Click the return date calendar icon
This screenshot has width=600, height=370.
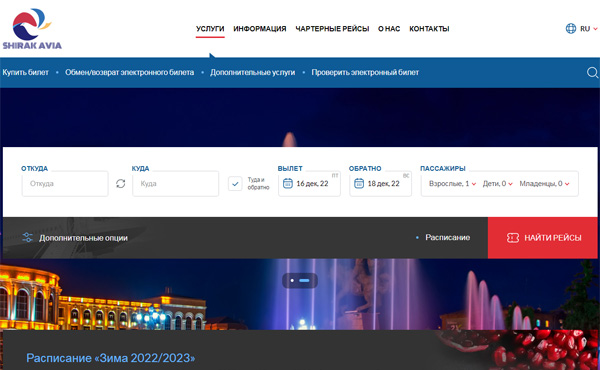pos(359,184)
